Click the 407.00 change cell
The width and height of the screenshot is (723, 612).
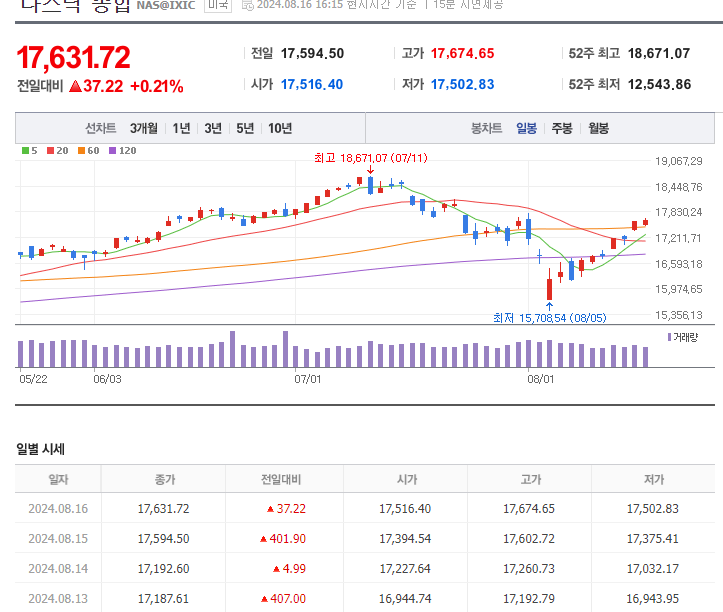283,599
